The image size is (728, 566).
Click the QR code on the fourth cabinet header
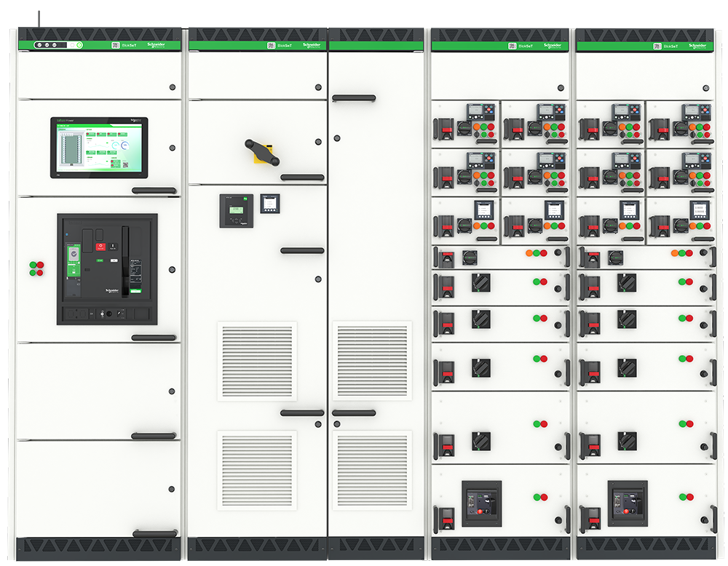point(512,46)
